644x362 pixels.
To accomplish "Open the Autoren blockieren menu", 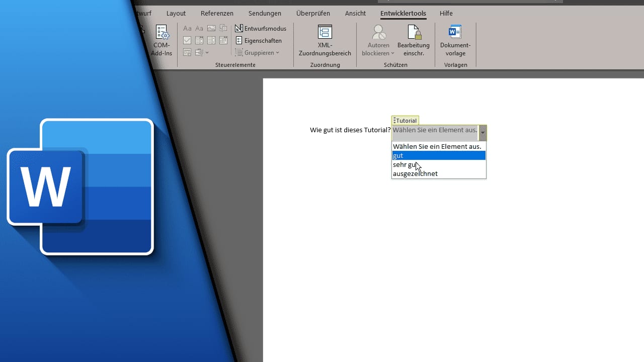I will 378,40.
